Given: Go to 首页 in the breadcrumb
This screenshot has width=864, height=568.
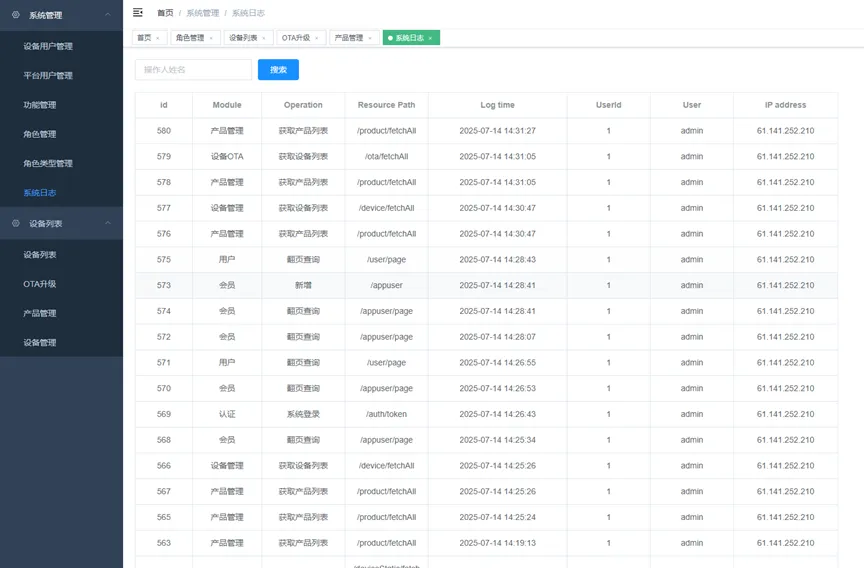Looking at the screenshot, I should (165, 13).
